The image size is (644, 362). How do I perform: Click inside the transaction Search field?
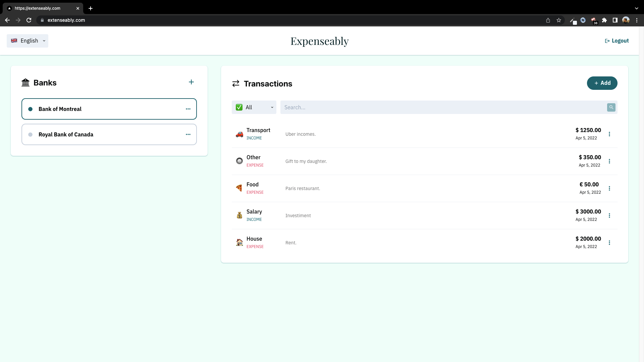(x=402, y=107)
